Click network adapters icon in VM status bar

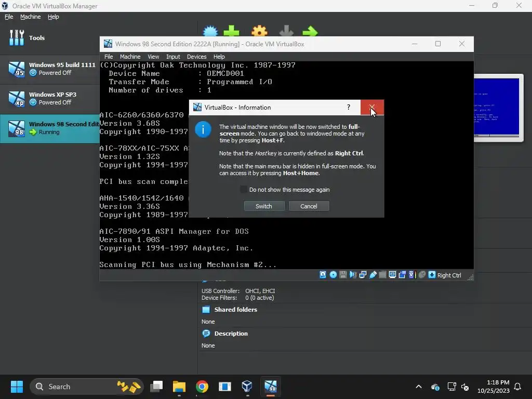click(x=363, y=275)
